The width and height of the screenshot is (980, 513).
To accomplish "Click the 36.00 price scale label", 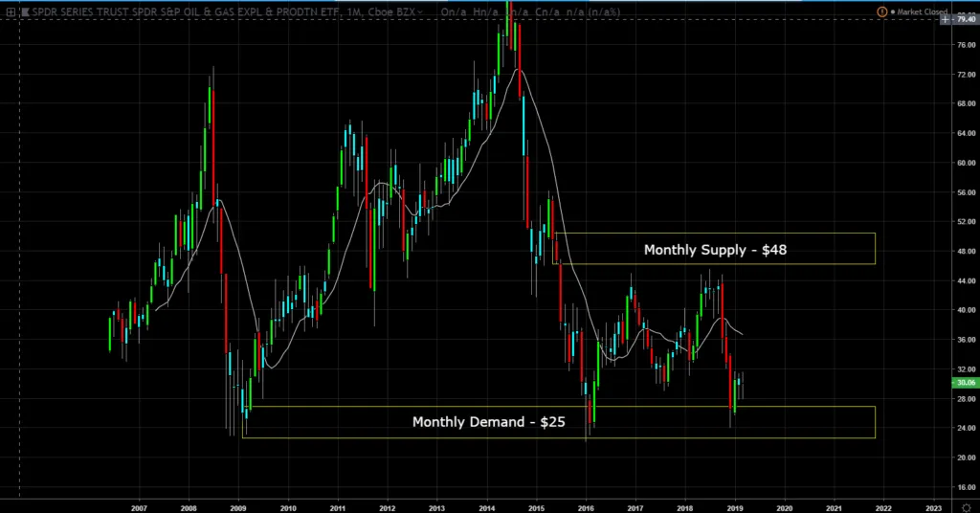I will (966, 340).
